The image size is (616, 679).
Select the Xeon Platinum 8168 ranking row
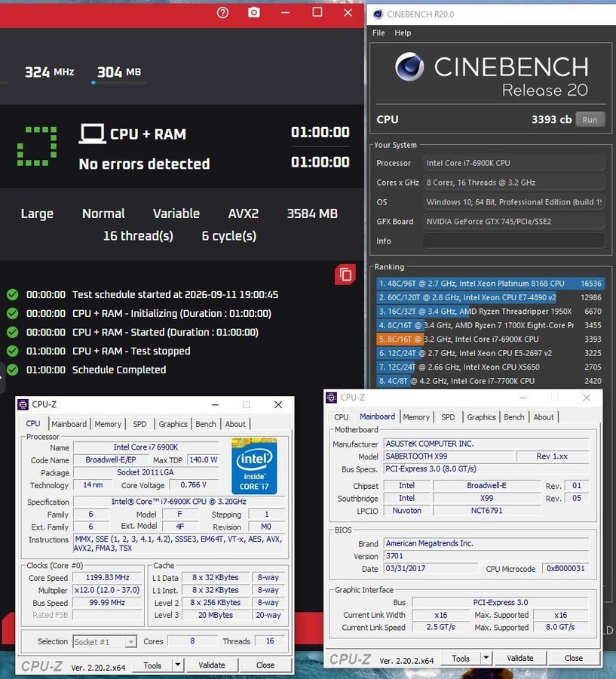pyautogui.click(x=489, y=284)
